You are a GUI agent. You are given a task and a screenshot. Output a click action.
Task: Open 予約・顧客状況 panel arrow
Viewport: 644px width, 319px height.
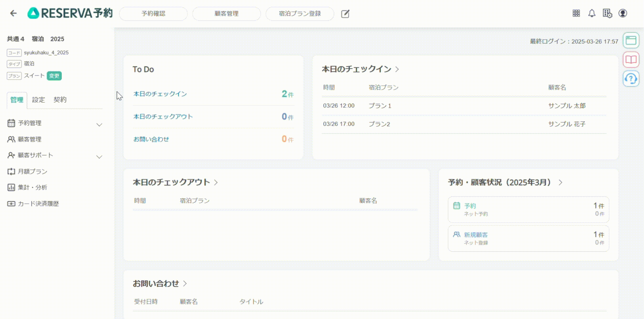(x=561, y=182)
